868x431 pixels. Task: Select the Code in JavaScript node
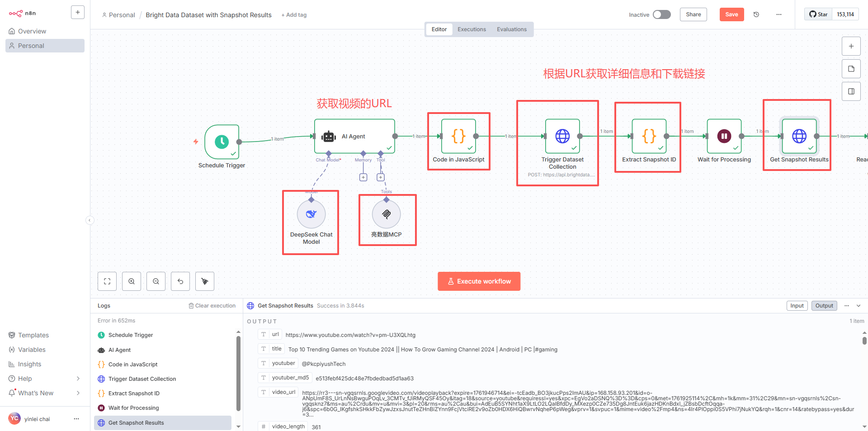(458, 136)
